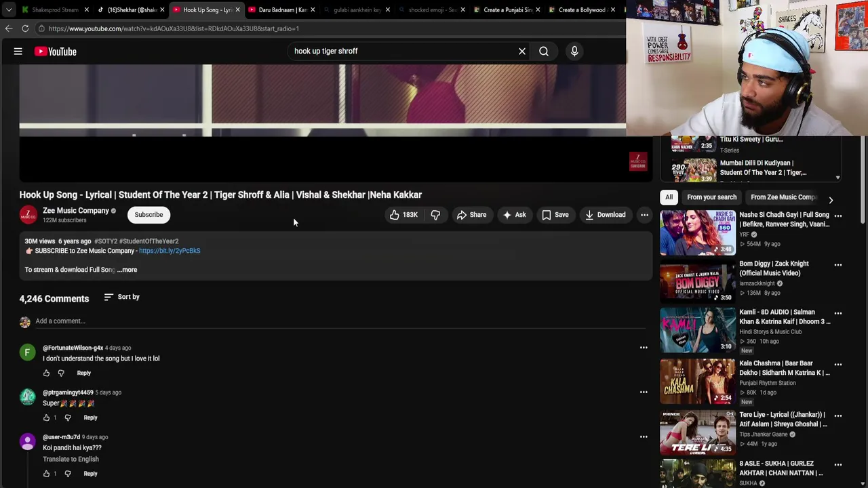868x488 pixels.
Task: Share the video via Share button
Action: click(471, 215)
